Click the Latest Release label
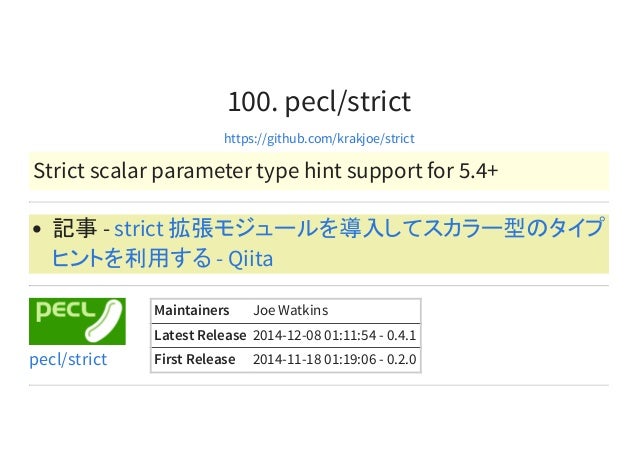The image size is (638, 465). pos(200,335)
